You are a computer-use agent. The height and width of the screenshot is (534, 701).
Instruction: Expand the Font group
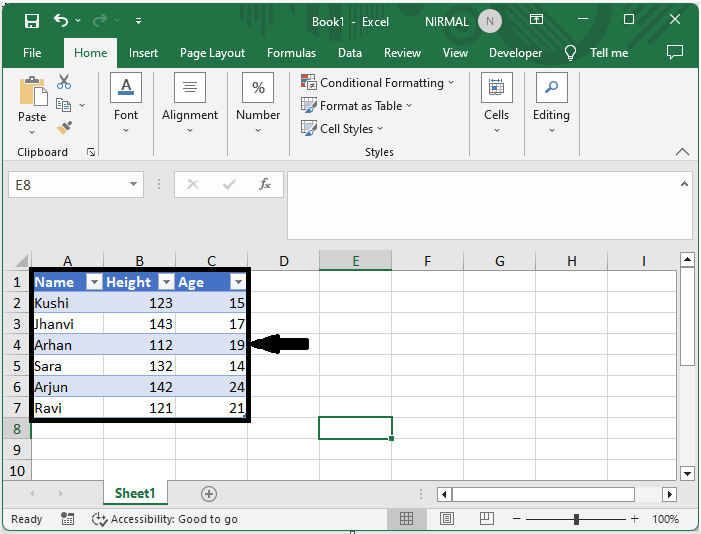click(x=126, y=103)
